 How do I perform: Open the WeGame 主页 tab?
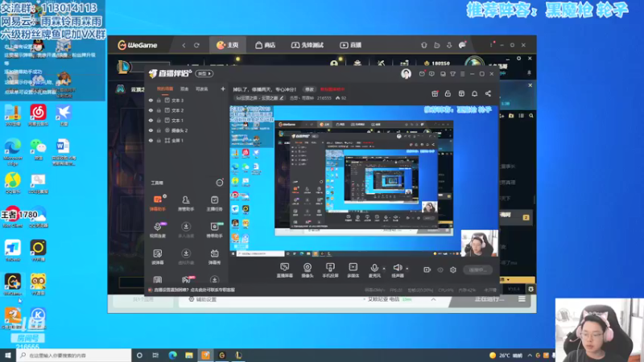pyautogui.click(x=228, y=45)
